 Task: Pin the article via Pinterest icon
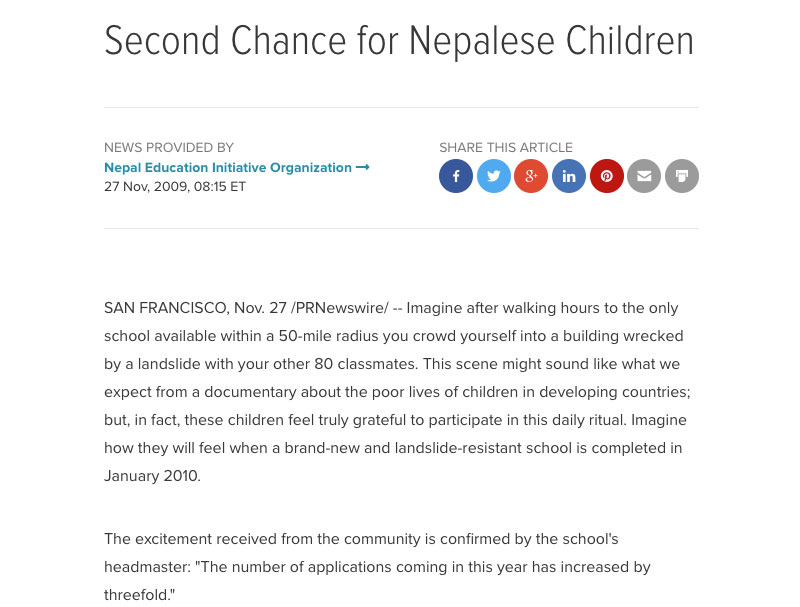click(607, 176)
